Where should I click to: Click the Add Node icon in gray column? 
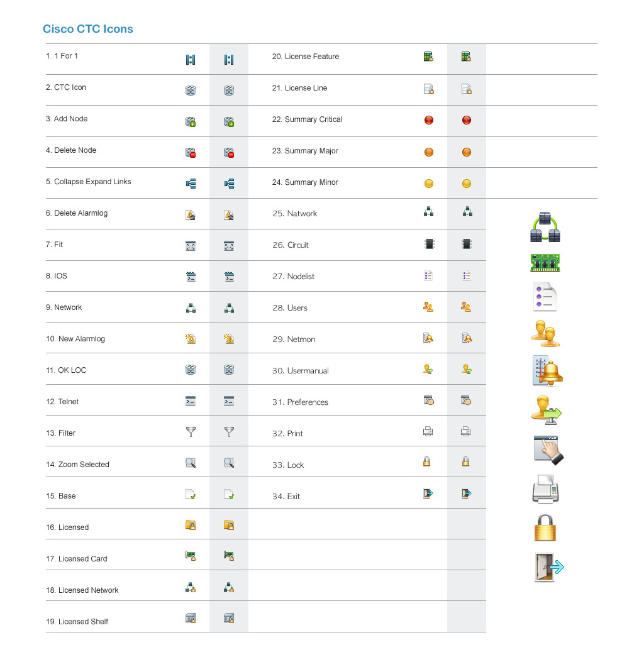pos(229,123)
